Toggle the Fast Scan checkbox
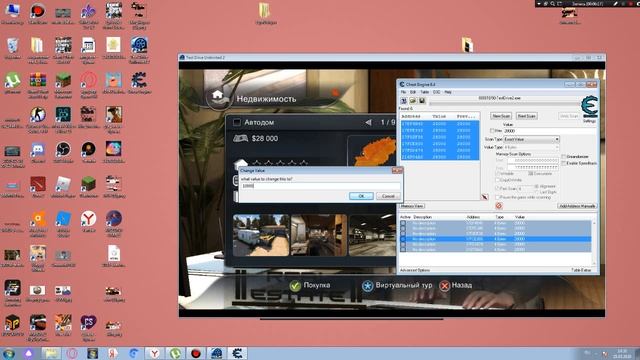The width and height of the screenshot is (640, 360). pos(498,188)
